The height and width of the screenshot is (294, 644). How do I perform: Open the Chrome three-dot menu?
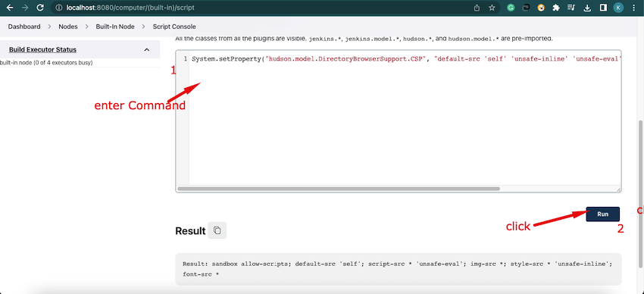633,8
